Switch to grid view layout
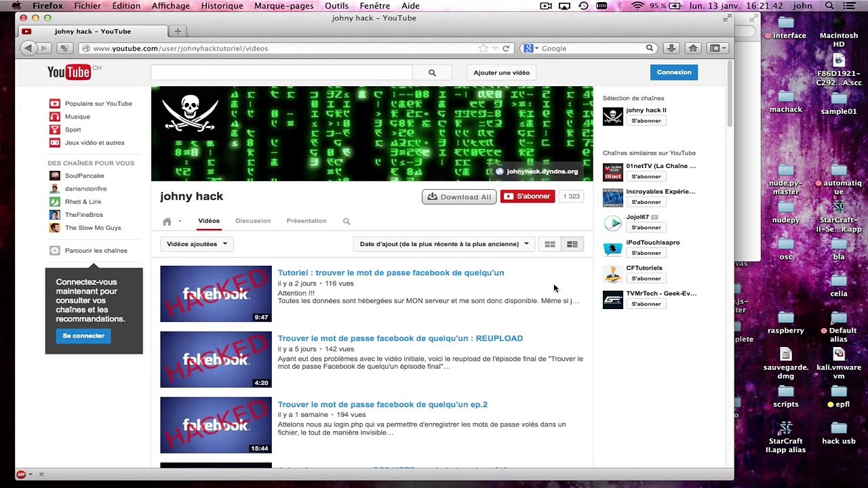868x488 pixels. [550, 244]
